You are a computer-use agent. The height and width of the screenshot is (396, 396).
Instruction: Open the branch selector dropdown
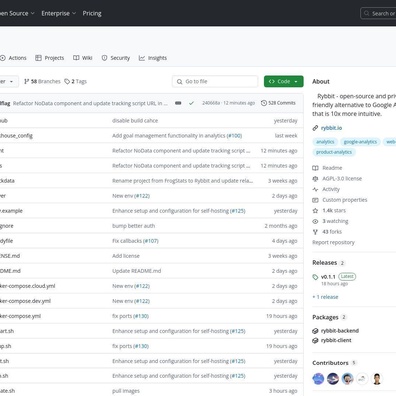point(8,81)
